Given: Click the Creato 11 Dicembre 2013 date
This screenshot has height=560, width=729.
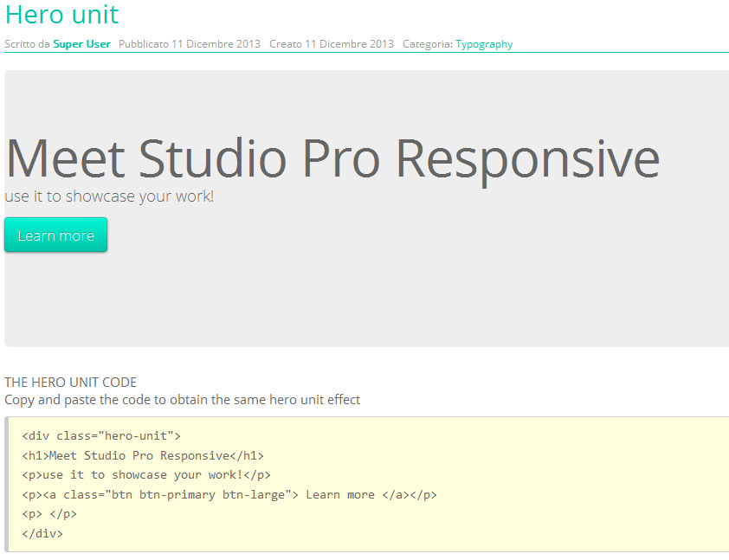Looking at the screenshot, I should pyautogui.click(x=331, y=44).
